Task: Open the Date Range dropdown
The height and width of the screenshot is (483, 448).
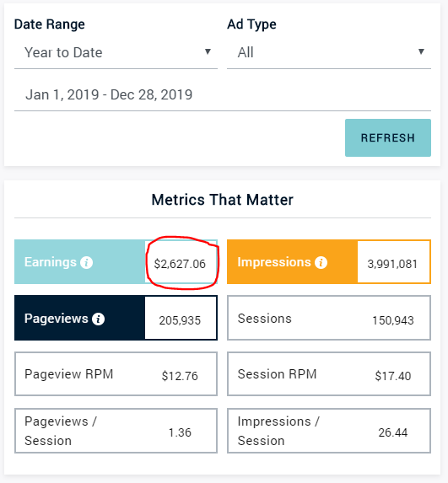Action: click(x=116, y=52)
